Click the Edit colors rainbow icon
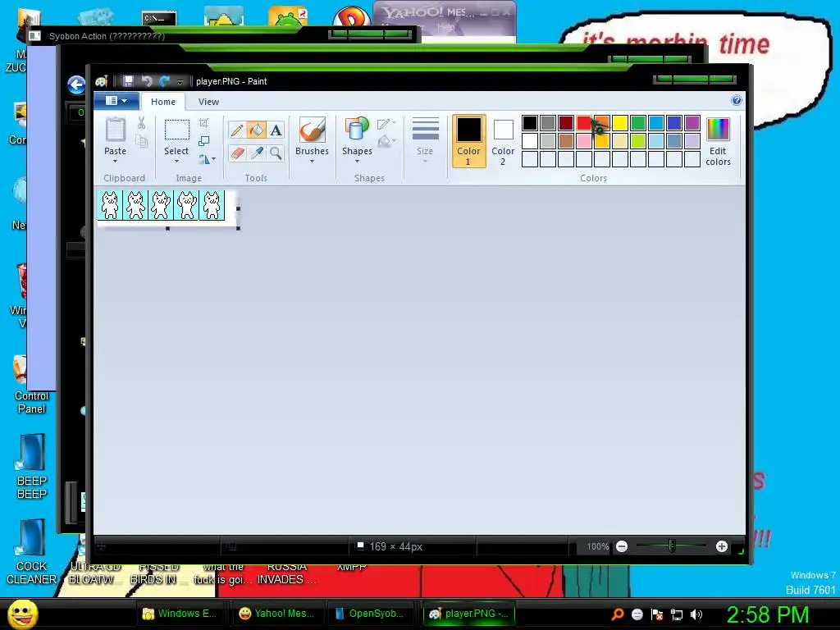840x630 pixels. coord(718,130)
